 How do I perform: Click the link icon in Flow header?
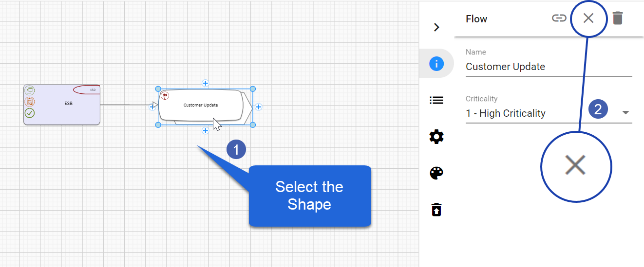coord(559,18)
